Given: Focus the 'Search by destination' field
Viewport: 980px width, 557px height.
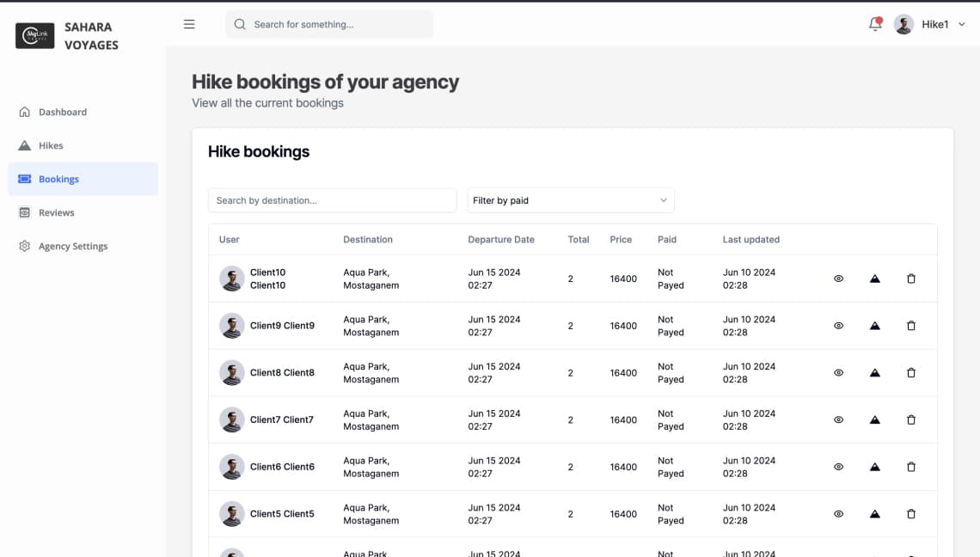Looking at the screenshot, I should pyautogui.click(x=332, y=200).
